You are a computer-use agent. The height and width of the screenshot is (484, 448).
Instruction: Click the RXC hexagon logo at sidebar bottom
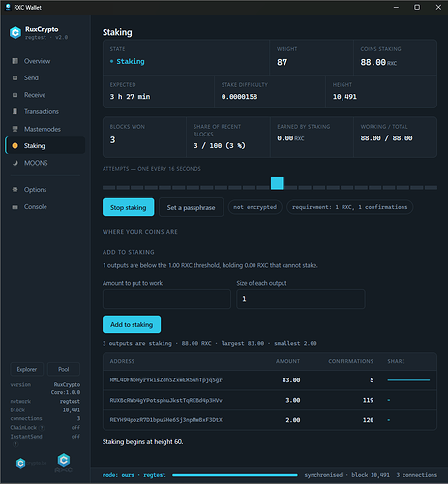(64, 460)
